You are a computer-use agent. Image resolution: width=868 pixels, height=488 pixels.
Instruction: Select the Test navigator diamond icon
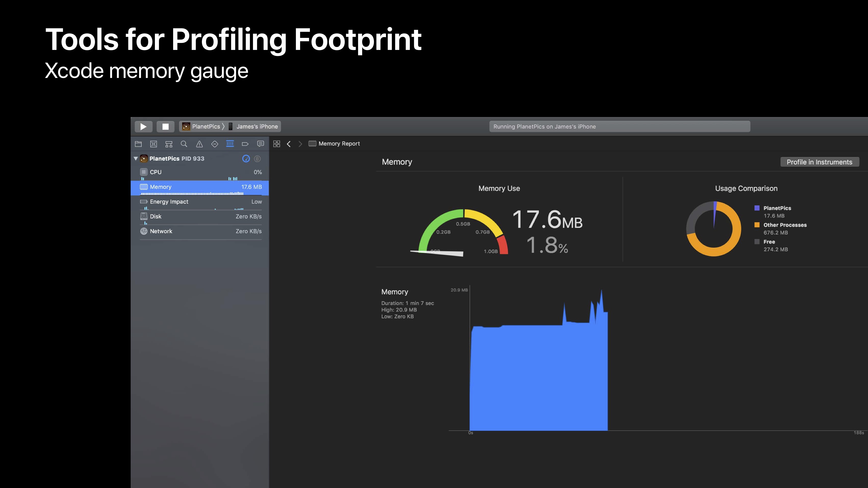(x=215, y=144)
